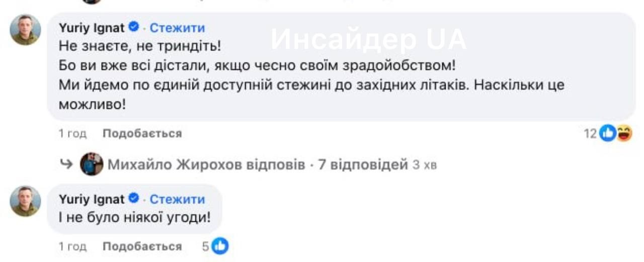Follow Yuriy Ignat via 'Стежити' on first comment
The height and width of the screenshot is (262, 644).
pyautogui.click(x=177, y=28)
